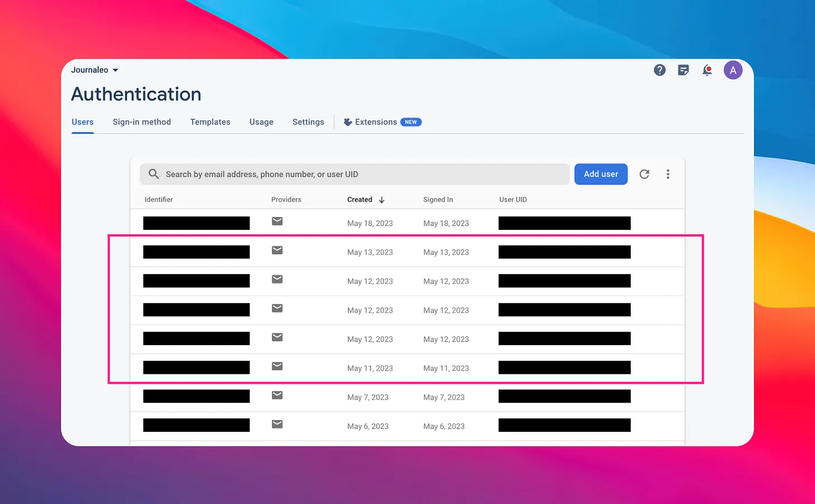Open the release notes feedback icon
The height and width of the screenshot is (504, 815).
683,70
